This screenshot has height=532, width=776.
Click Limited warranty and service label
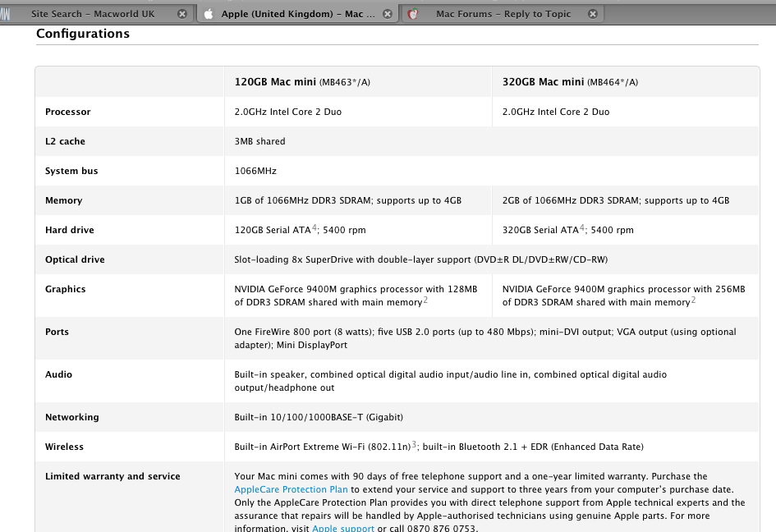coord(112,476)
